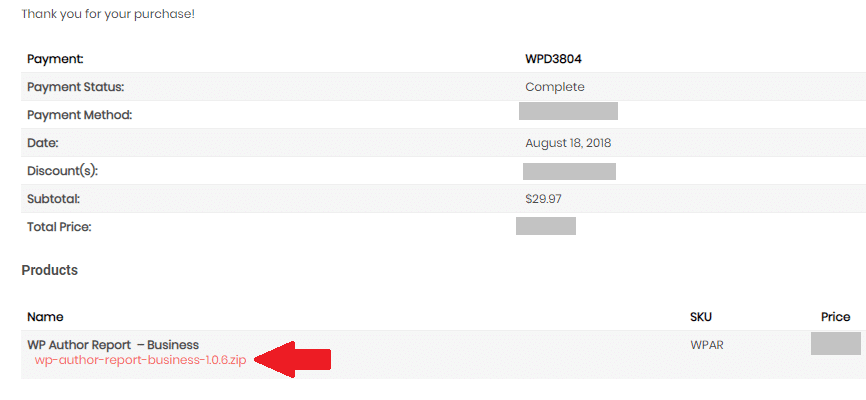The height and width of the screenshot is (400, 866).
Task: Click the Payment Status label
Action: click(x=76, y=87)
